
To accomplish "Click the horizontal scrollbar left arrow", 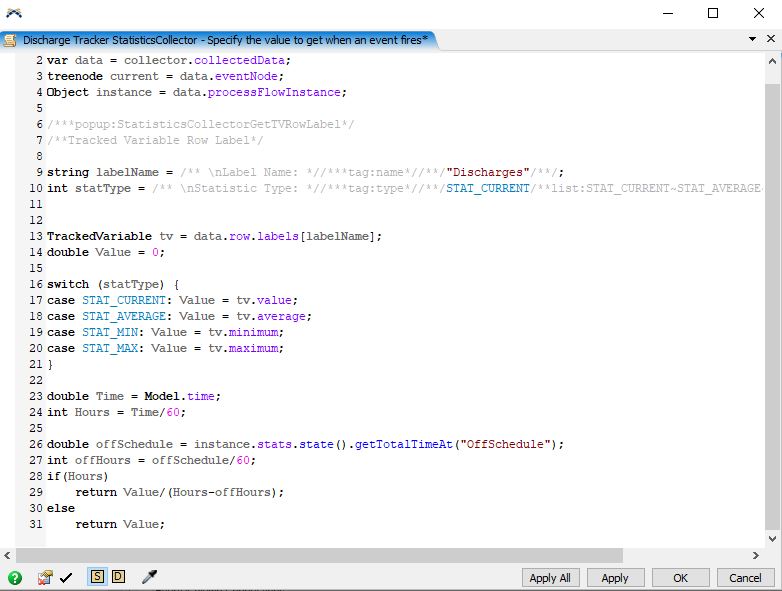I will (x=7, y=555).
